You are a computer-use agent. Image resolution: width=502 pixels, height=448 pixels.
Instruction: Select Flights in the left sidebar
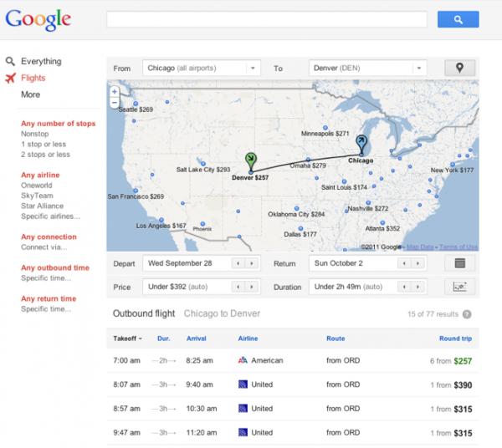point(33,78)
